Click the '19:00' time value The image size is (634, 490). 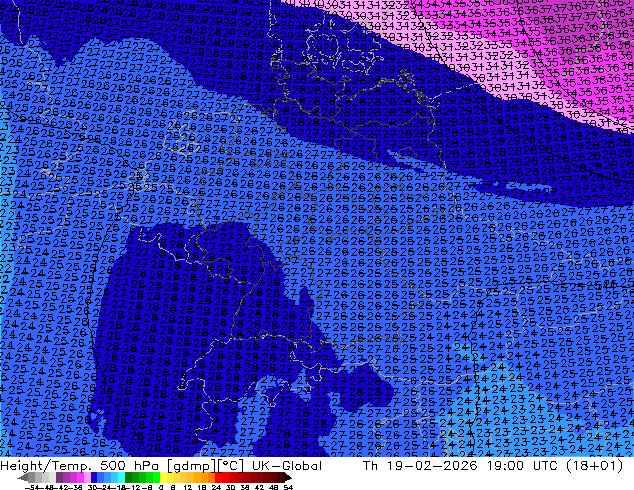click(x=505, y=466)
